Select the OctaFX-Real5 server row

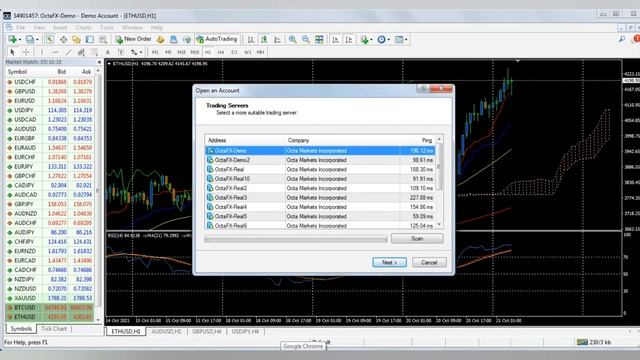[x=320, y=216]
